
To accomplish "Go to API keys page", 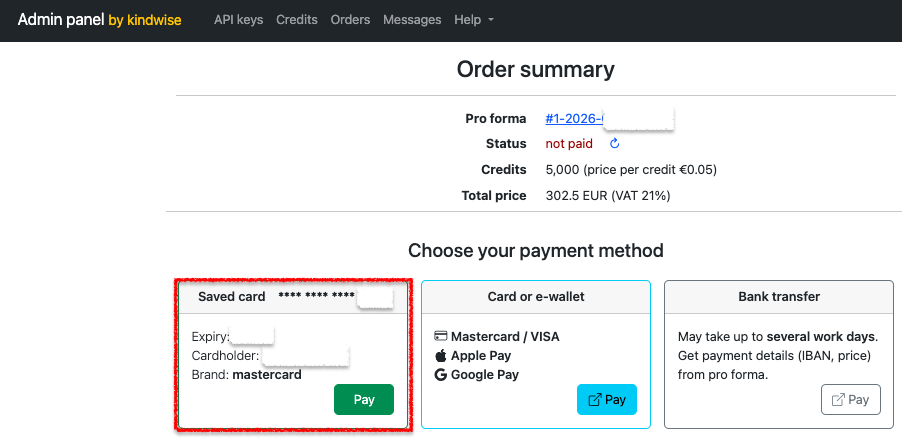I will (x=239, y=20).
